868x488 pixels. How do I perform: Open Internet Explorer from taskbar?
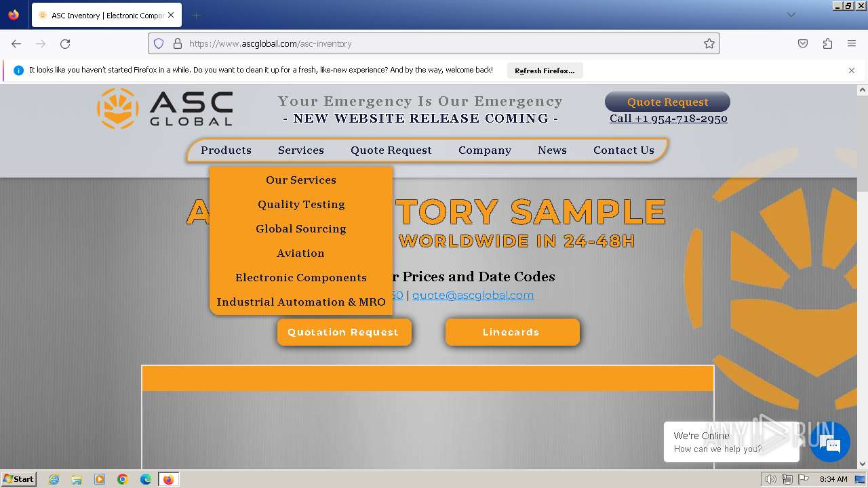[x=54, y=479]
